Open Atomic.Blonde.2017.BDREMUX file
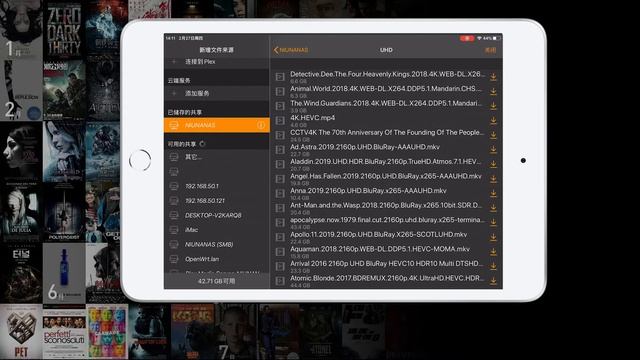This screenshot has height=360, width=640. [x=387, y=278]
